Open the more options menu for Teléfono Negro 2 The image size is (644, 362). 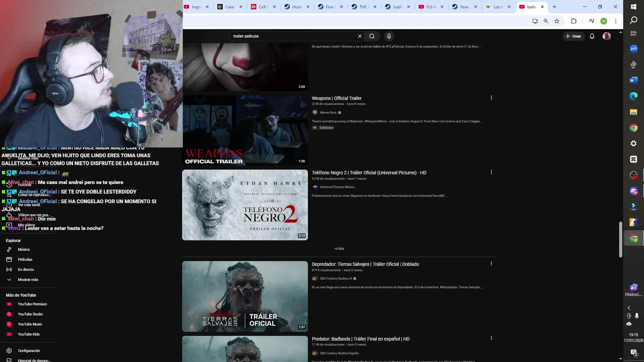point(491,172)
